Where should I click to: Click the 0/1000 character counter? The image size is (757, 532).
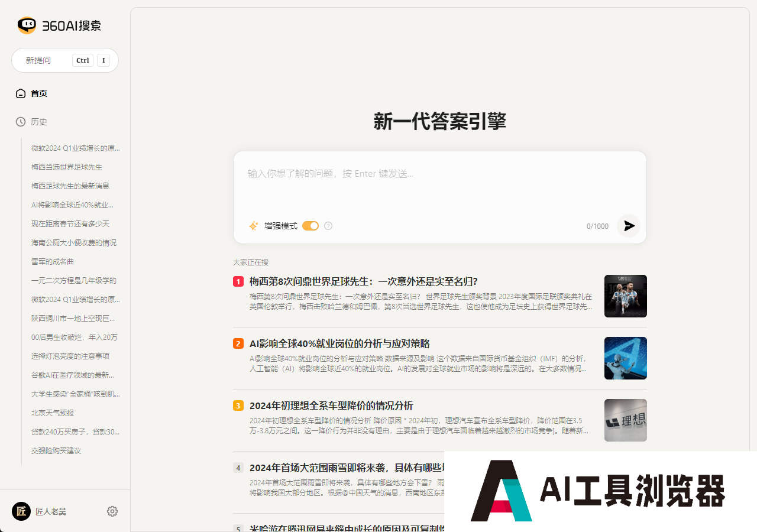point(597,226)
